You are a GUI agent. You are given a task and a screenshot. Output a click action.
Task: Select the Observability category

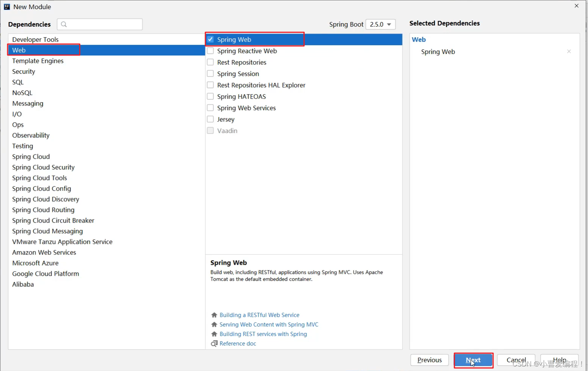pos(107,135)
